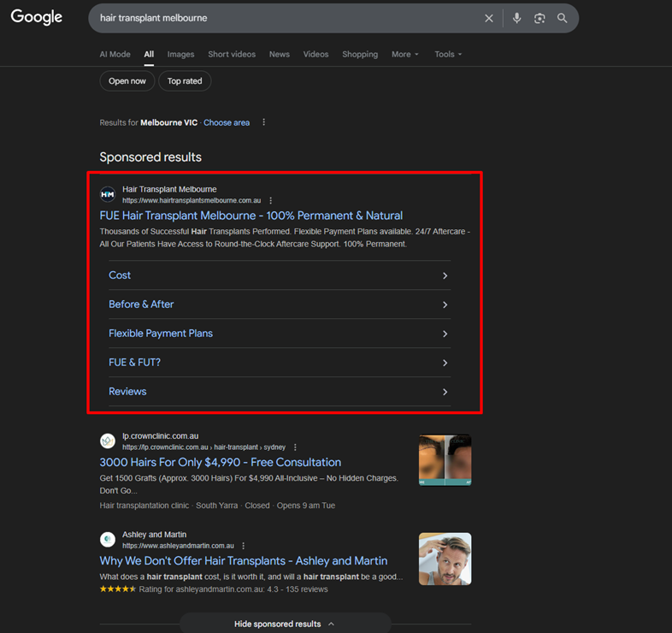Toggle the Open now filter chip
672x633 pixels.
(x=127, y=81)
